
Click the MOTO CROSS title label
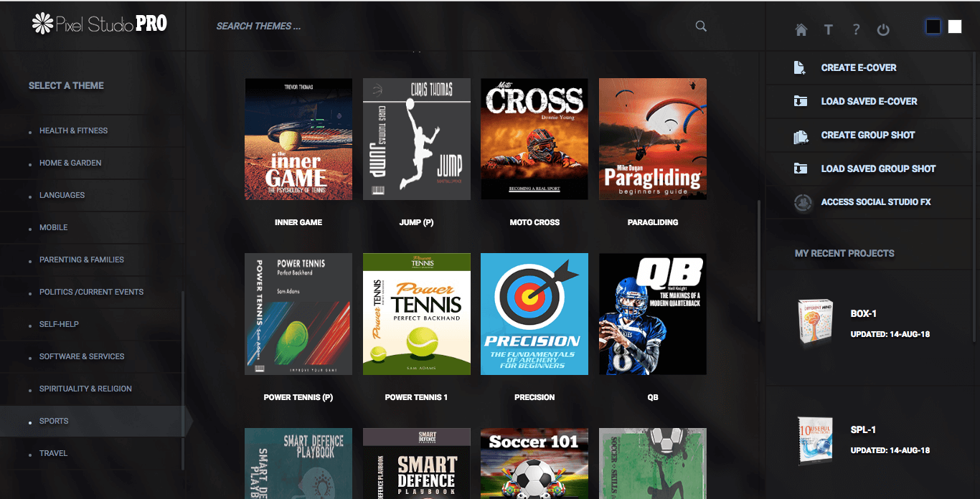pos(534,222)
